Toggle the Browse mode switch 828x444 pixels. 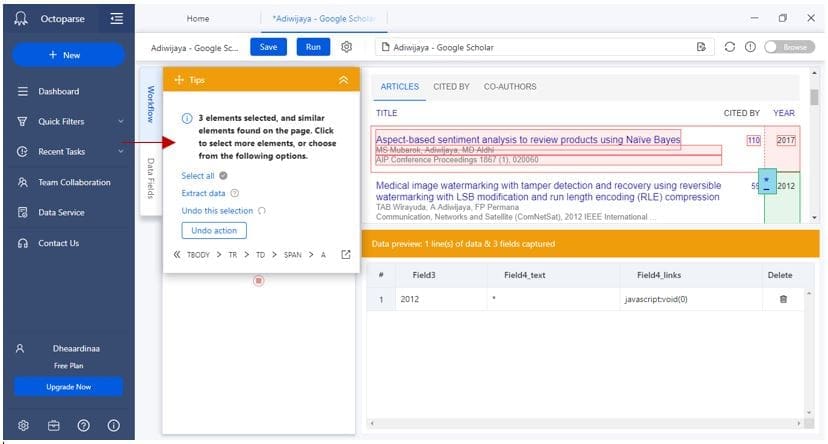[x=788, y=47]
